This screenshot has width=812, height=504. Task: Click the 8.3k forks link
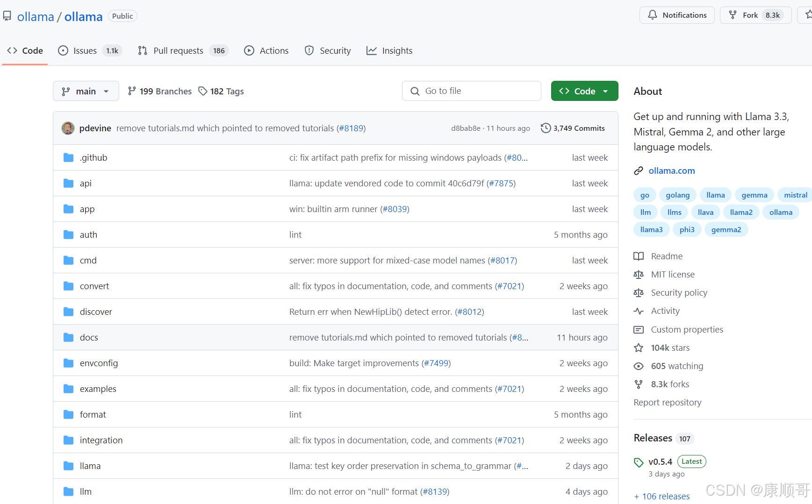pyautogui.click(x=670, y=384)
